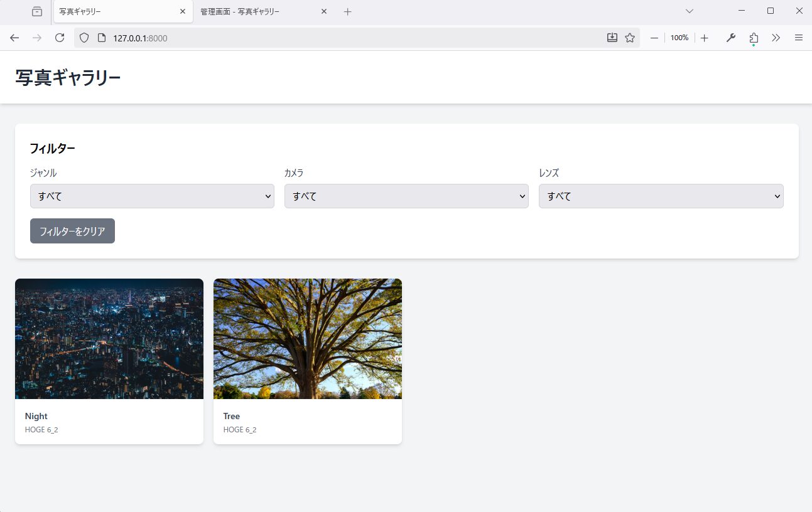Bookmark this page with the star icon

coord(630,38)
